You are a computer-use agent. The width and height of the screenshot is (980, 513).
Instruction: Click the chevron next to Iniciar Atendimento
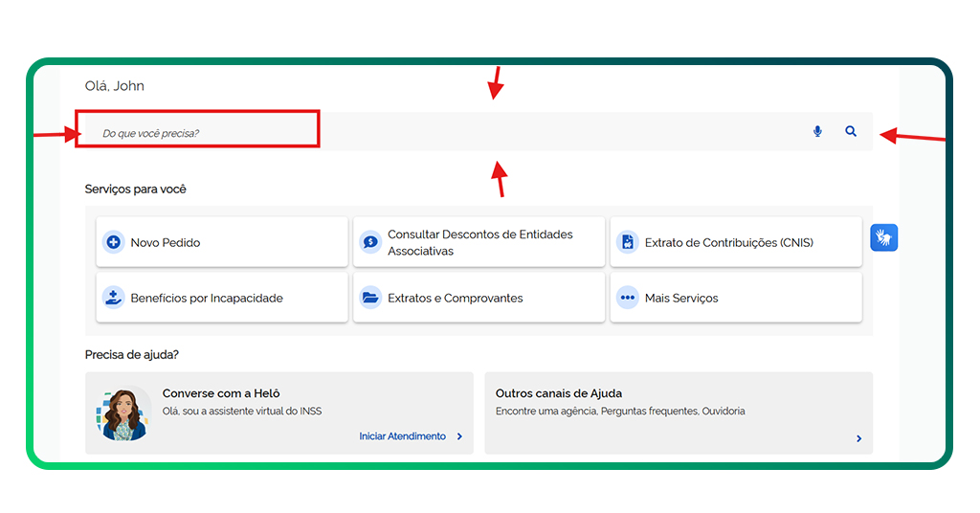tap(459, 436)
